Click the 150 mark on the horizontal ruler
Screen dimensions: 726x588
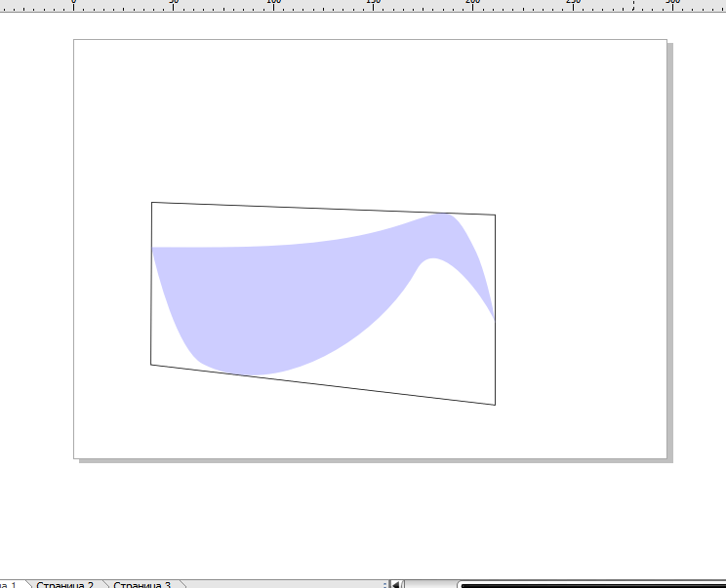[373, 5]
